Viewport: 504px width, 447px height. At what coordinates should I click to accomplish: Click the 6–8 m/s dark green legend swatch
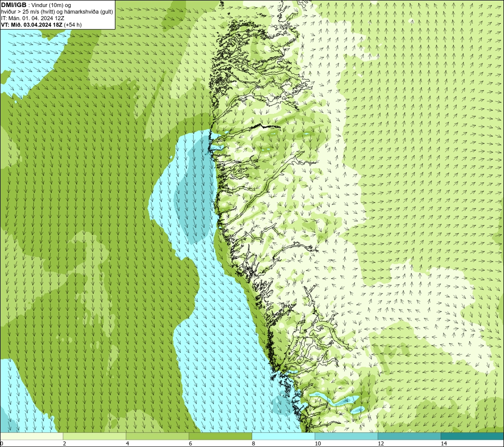221,436
